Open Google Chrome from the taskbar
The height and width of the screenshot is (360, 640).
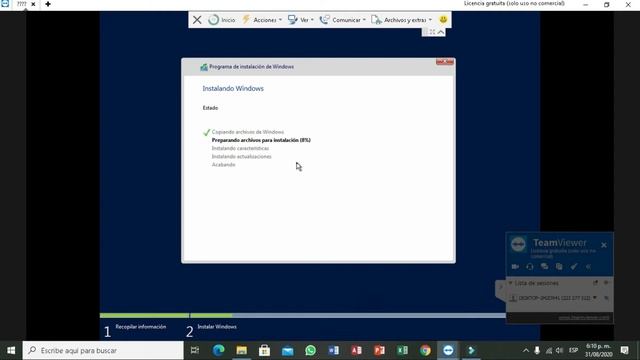click(x=425, y=350)
